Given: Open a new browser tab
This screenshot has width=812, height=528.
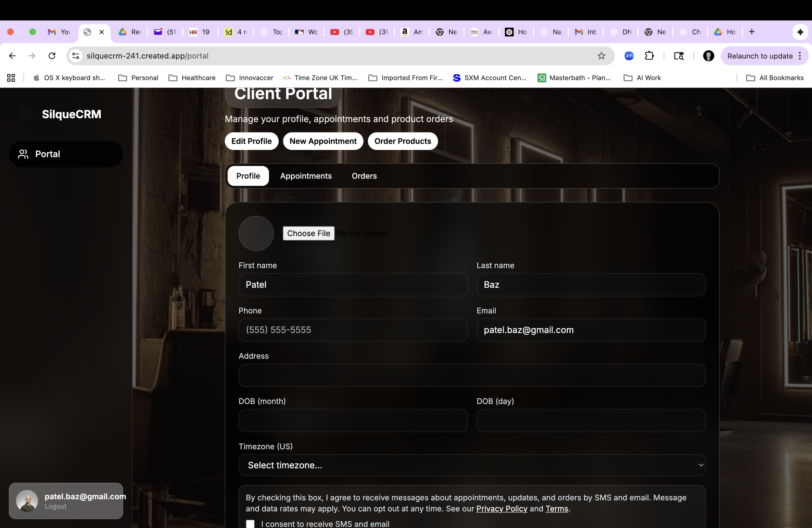Looking at the screenshot, I should pos(752,32).
